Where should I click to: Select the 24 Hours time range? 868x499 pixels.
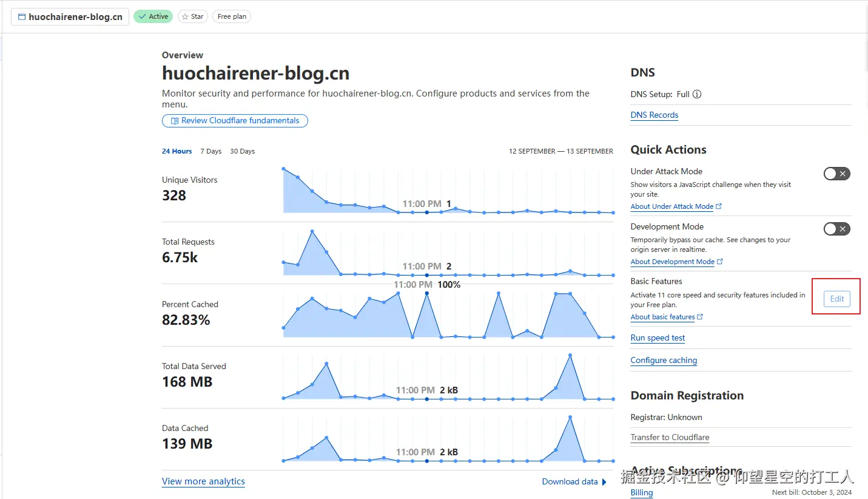177,151
